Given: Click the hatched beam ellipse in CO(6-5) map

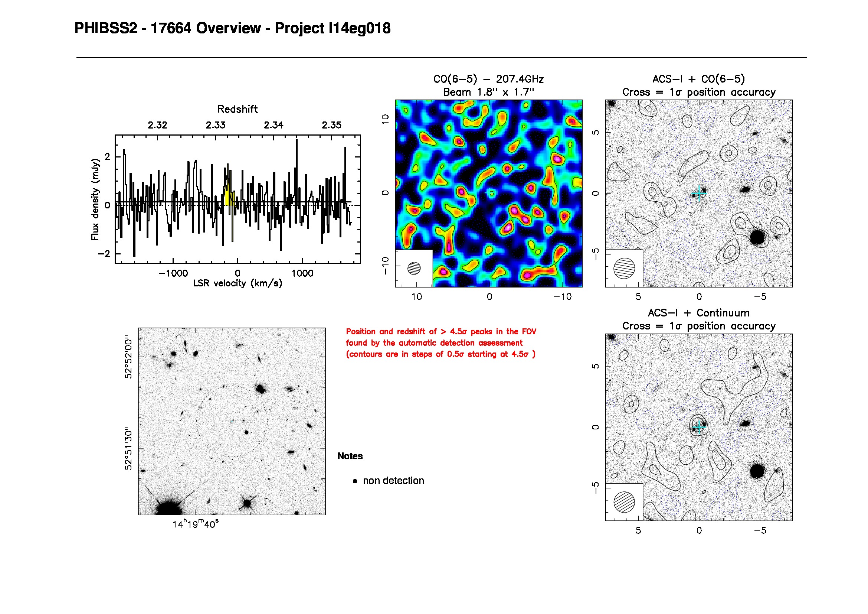Looking at the screenshot, I should point(414,268).
